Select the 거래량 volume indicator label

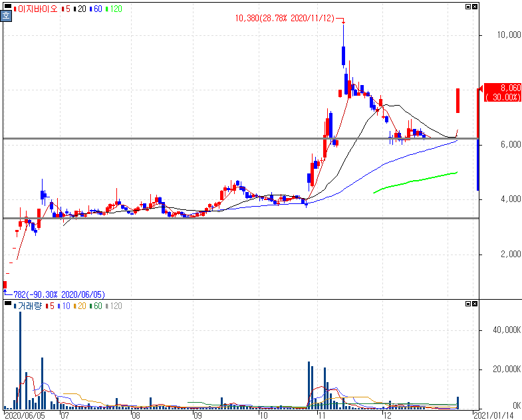[x=30, y=306]
